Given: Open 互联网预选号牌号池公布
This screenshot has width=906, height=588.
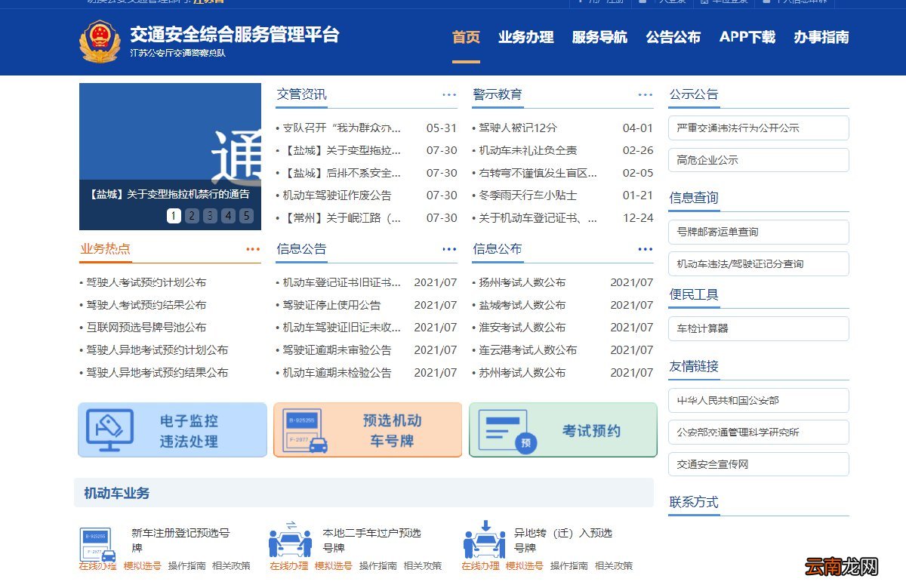Looking at the screenshot, I should pyautogui.click(x=146, y=328).
